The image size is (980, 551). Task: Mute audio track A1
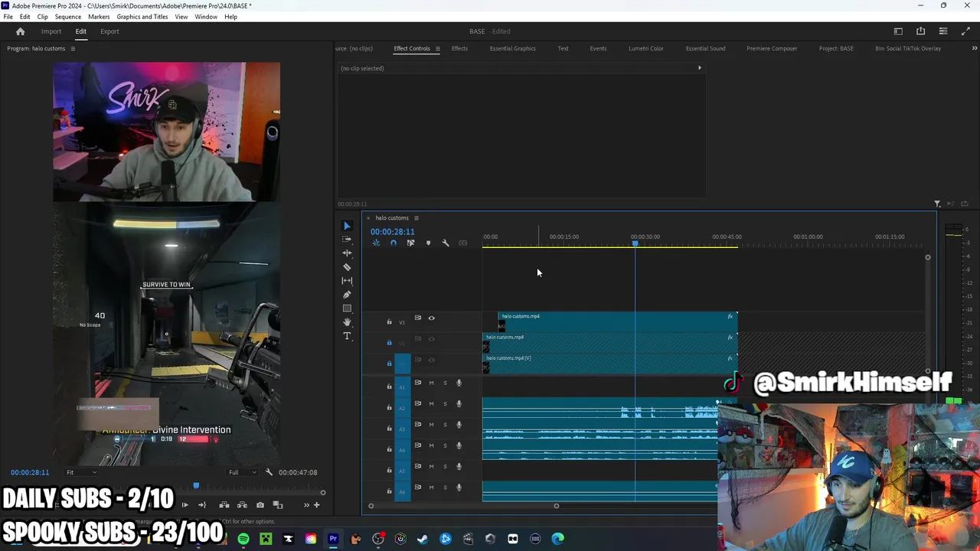tap(431, 383)
